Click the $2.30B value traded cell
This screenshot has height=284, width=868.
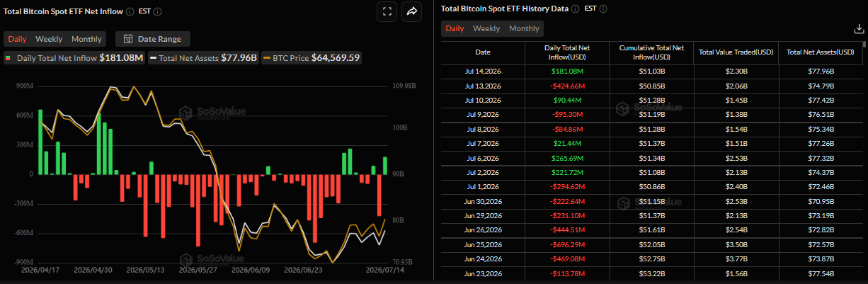pyautogui.click(x=735, y=72)
